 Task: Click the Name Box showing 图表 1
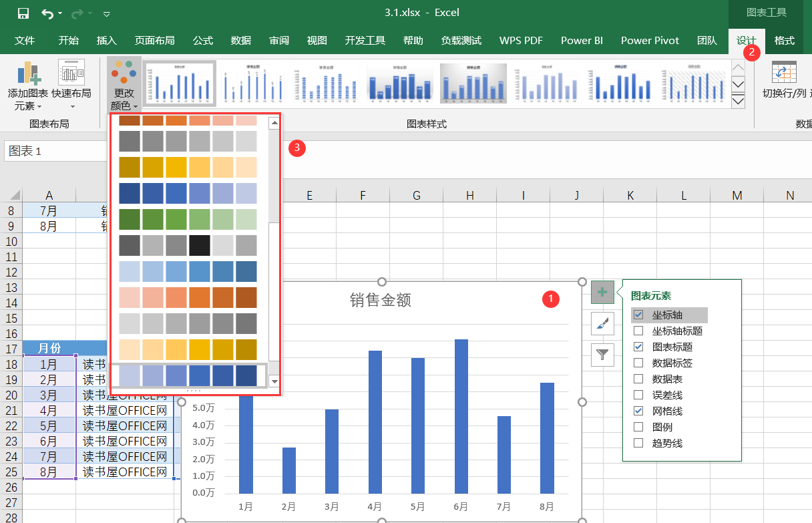point(53,151)
